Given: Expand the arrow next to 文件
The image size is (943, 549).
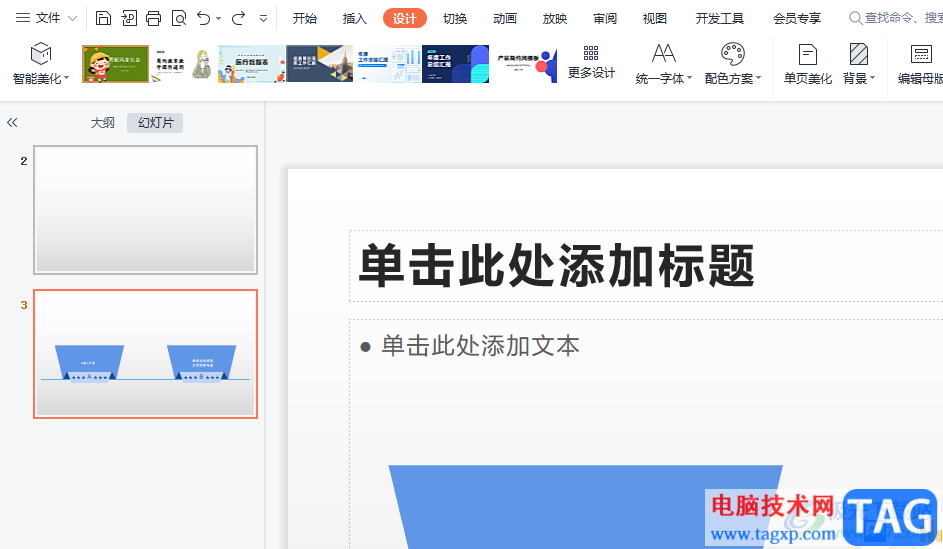Looking at the screenshot, I should [x=72, y=19].
